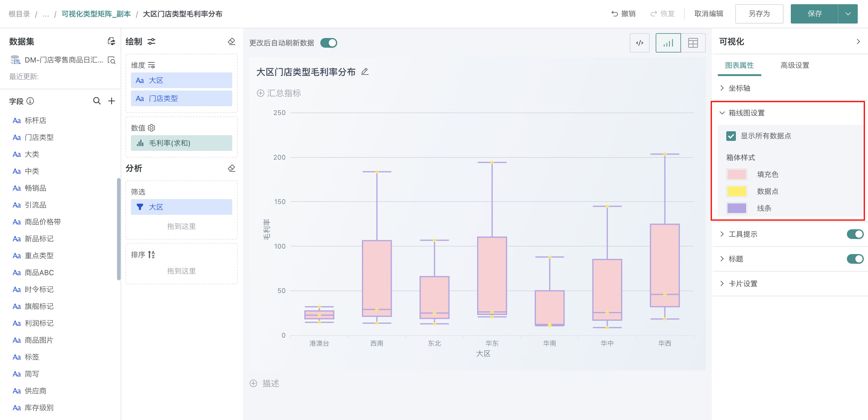Expand the card settings section
The height and width of the screenshot is (420, 868).
coord(743,284)
